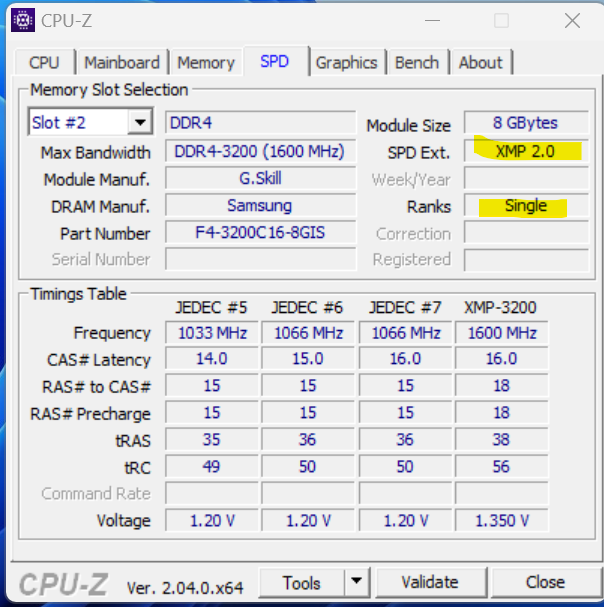Open the Tools button dropdown arrow
The image size is (604, 607).
pos(356,581)
